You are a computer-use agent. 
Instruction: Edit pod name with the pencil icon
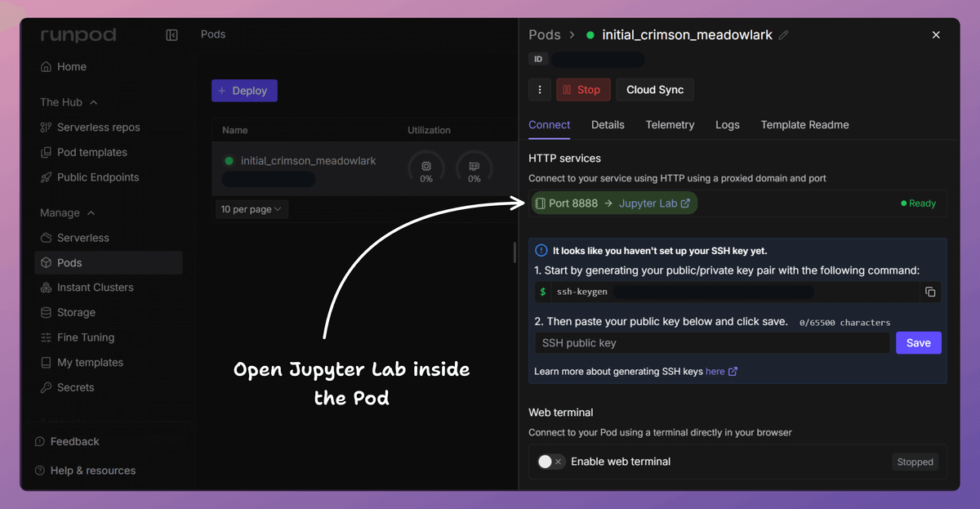pos(784,35)
